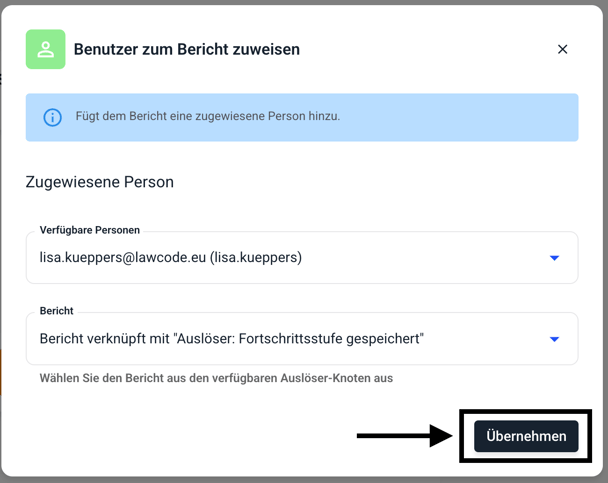Click the orange element at the left edge
608x483 pixels.
pyautogui.click(x=1, y=372)
